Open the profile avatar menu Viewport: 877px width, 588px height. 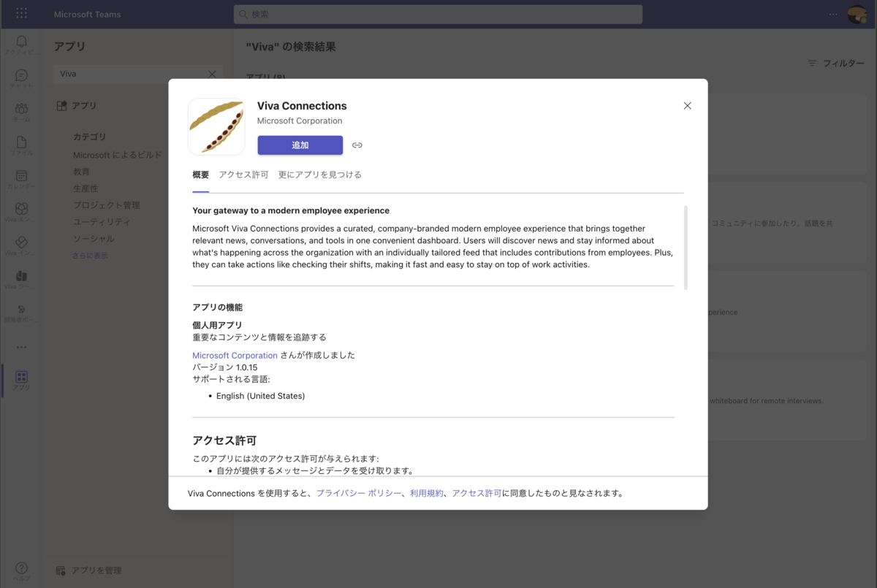857,14
